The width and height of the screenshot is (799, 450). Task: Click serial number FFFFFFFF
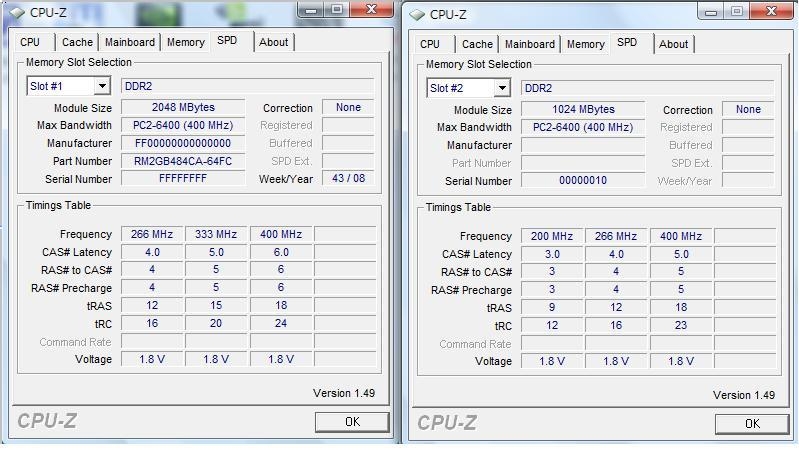(183, 178)
